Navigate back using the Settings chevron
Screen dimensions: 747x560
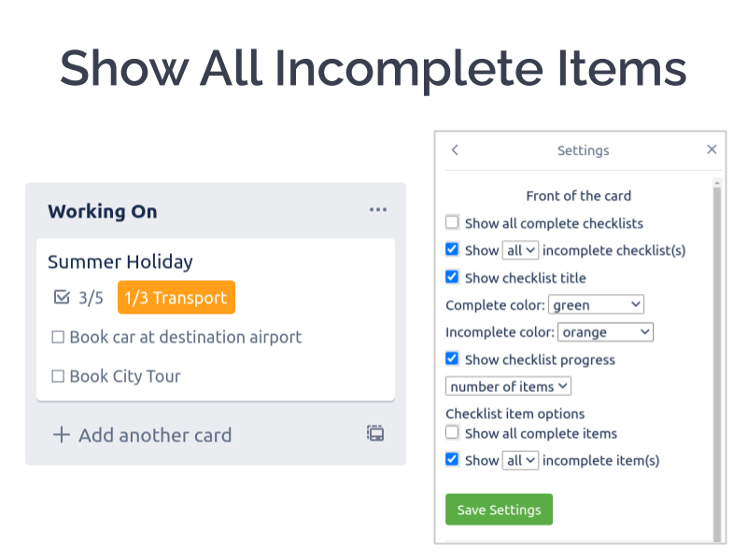point(455,149)
